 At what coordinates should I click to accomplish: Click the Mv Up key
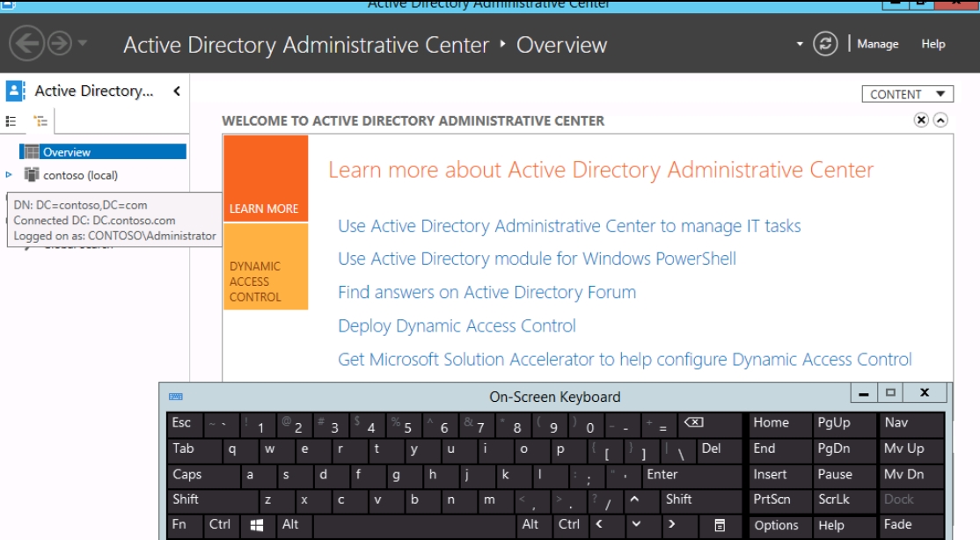[911, 449]
